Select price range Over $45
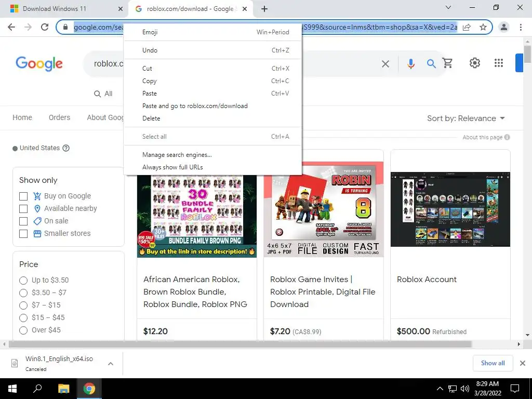This screenshot has height=399, width=532. coord(23,330)
